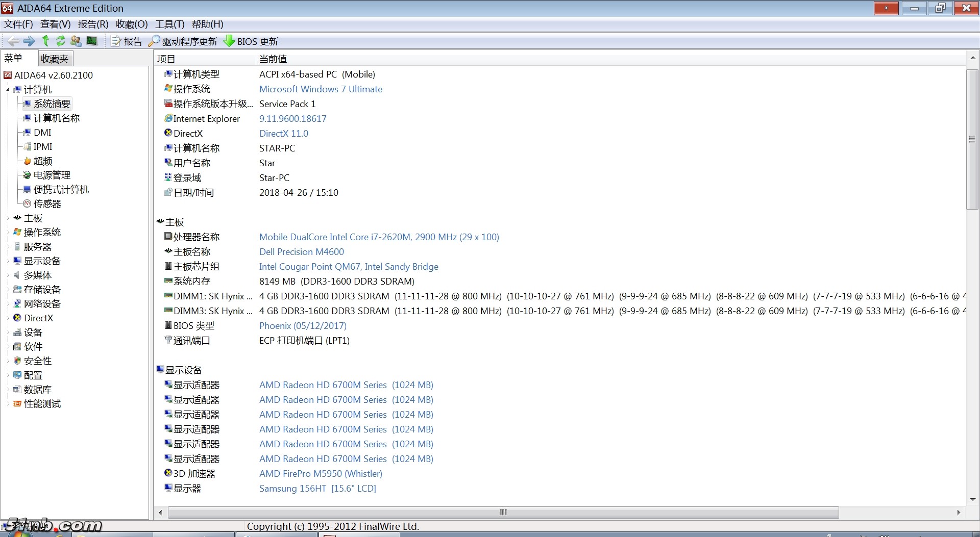Screen dimensions: 980x537
Task: Click 驱动程序更新 driver update button
Action: point(183,41)
